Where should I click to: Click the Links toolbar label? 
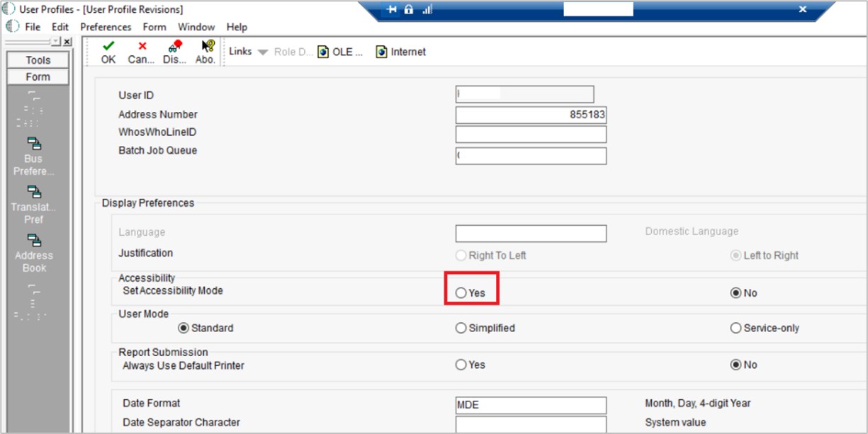pos(240,51)
